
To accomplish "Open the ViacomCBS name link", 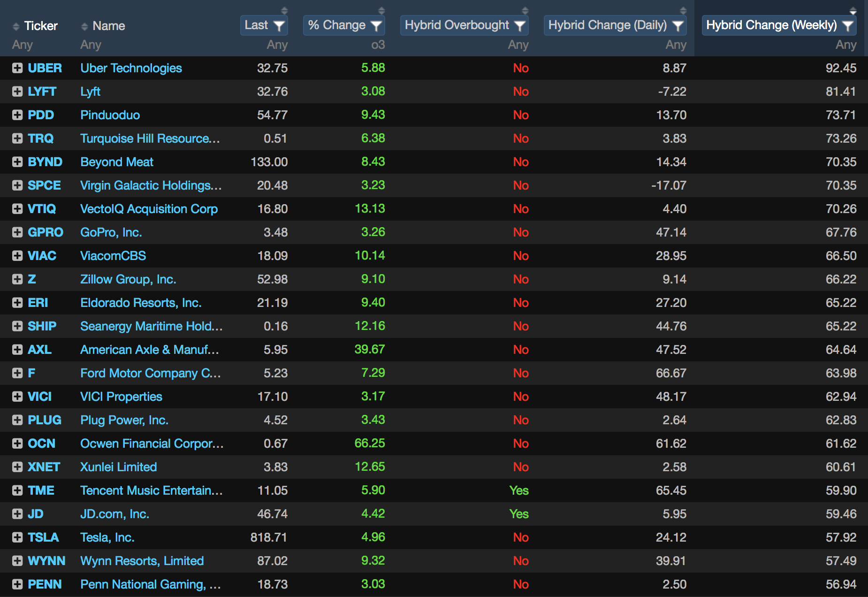I will [113, 256].
